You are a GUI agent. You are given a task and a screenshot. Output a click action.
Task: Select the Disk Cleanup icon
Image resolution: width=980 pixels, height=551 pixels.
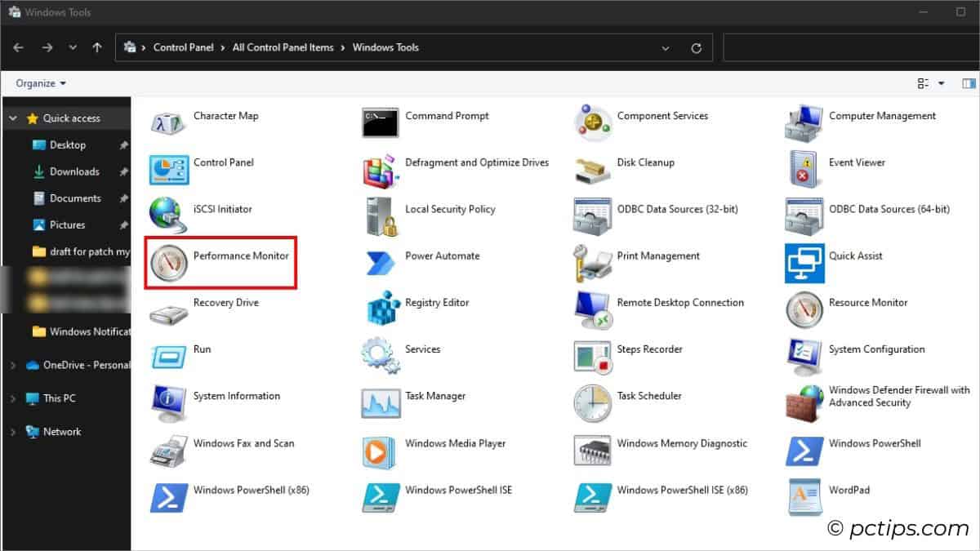coord(593,170)
